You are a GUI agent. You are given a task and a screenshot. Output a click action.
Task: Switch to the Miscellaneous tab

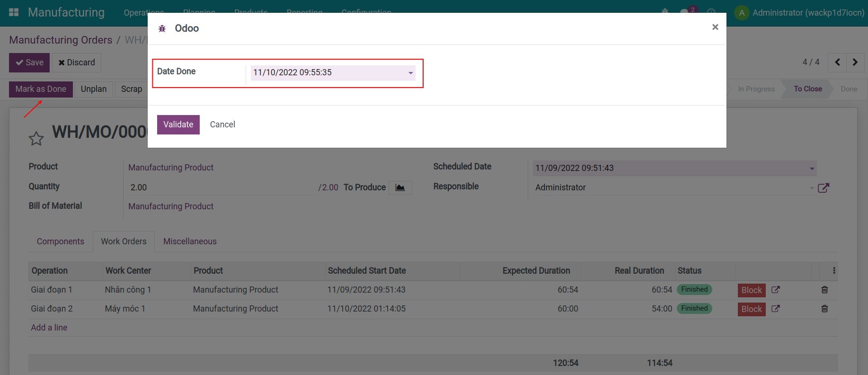[190, 241]
